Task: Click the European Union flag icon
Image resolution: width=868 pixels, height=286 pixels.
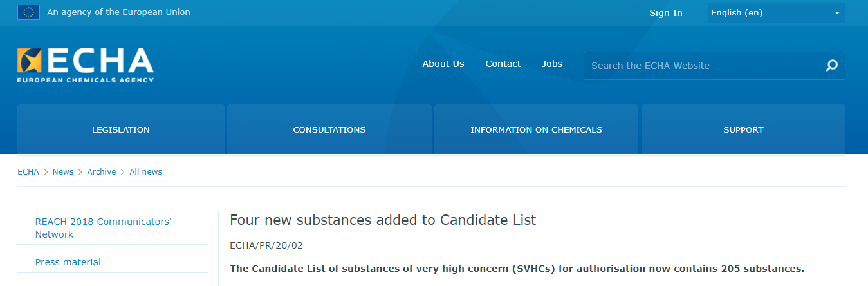Action: click(28, 12)
